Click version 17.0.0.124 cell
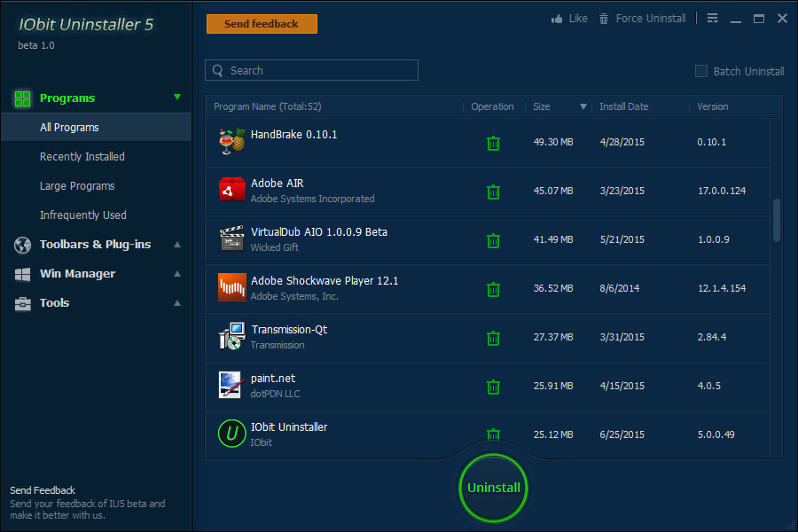This screenshot has height=532, width=798. pos(722,191)
